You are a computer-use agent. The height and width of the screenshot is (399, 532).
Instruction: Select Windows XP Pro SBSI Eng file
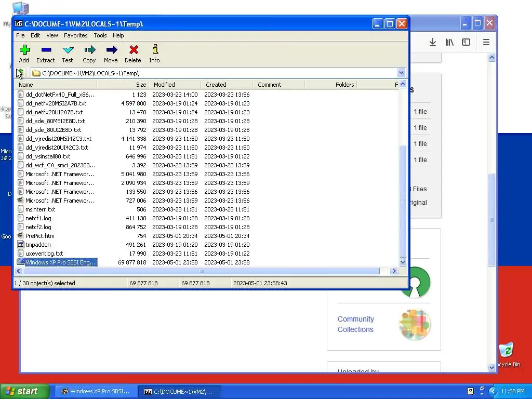pyautogui.click(x=60, y=262)
